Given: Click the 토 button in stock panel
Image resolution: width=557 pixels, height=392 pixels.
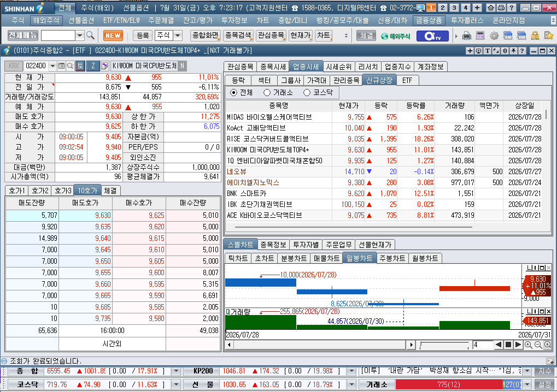Looking at the screenshot, I should [x=80, y=66].
